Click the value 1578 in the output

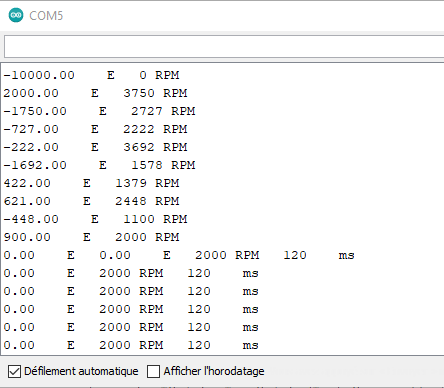coord(147,165)
